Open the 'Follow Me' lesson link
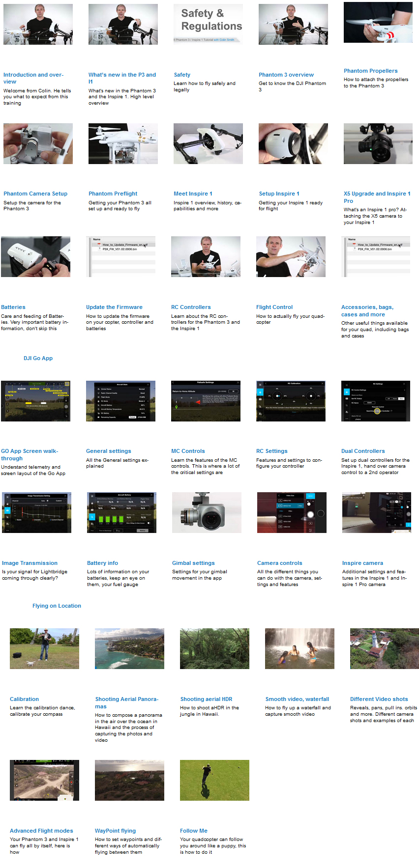Viewport: 419px width, 868px height. pyautogui.click(x=193, y=831)
